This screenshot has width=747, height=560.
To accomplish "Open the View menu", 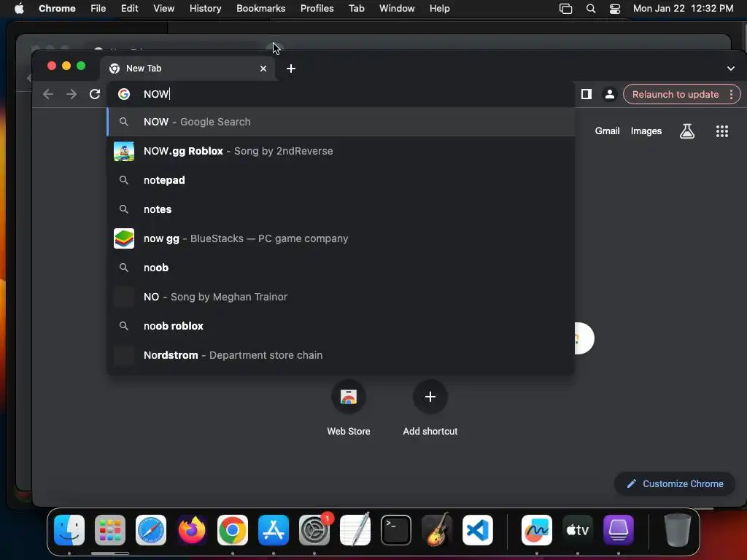I will point(163,8).
